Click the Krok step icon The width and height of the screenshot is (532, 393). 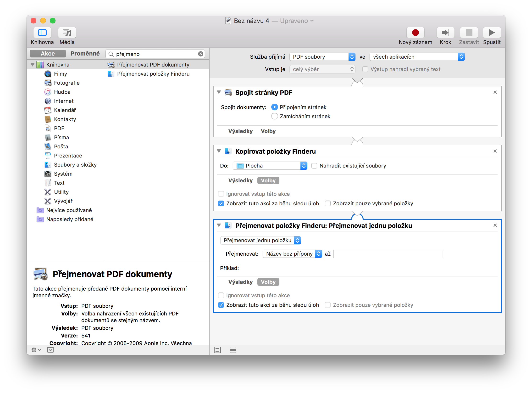[445, 33]
